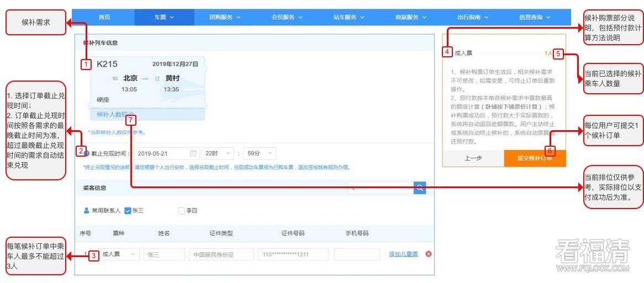This screenshot has width=644, height=283.
Task: Check the 李四 contact checkbox
Action: (181, 210)
